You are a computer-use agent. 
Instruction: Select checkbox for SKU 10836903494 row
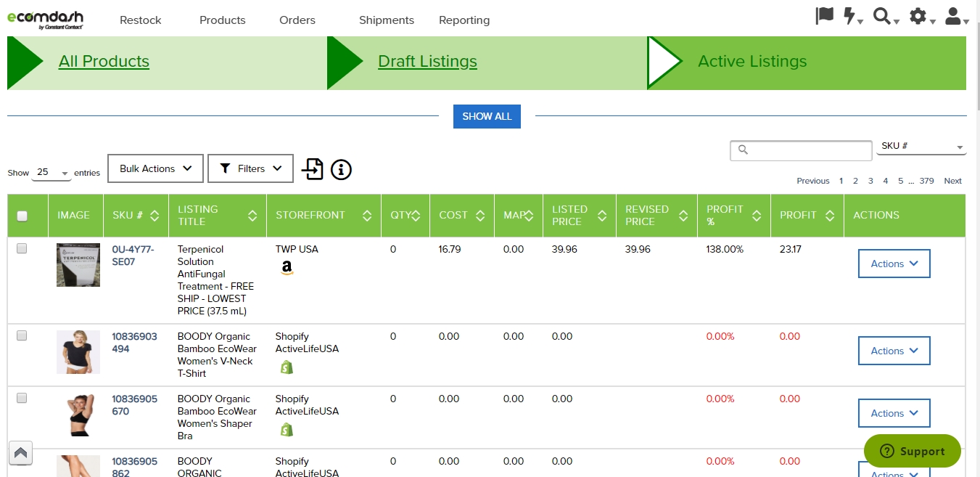[22, 336]
